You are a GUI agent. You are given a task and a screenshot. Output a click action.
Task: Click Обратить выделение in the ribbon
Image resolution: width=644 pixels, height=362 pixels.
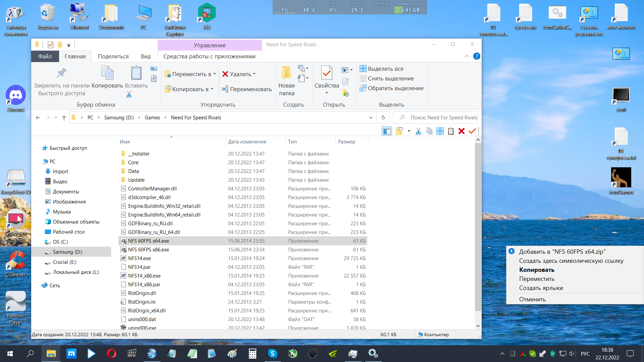pyautogui.click(x=395, y=88)
